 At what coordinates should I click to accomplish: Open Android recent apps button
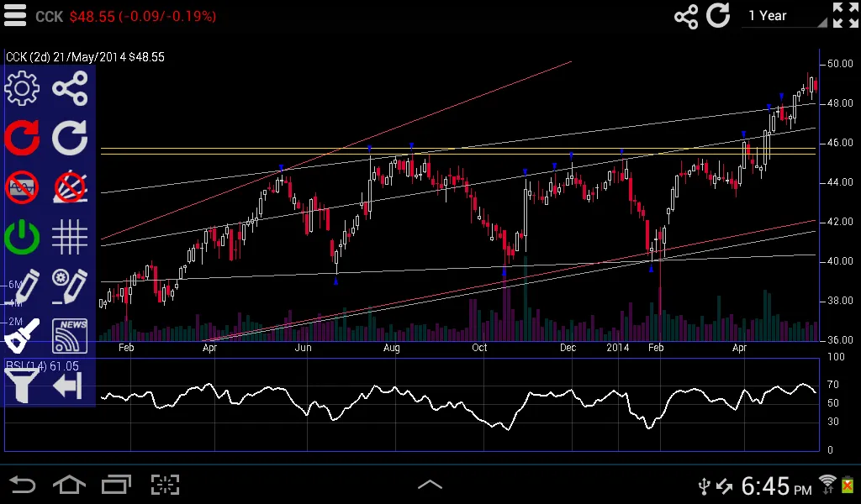(x=116, y=485)
